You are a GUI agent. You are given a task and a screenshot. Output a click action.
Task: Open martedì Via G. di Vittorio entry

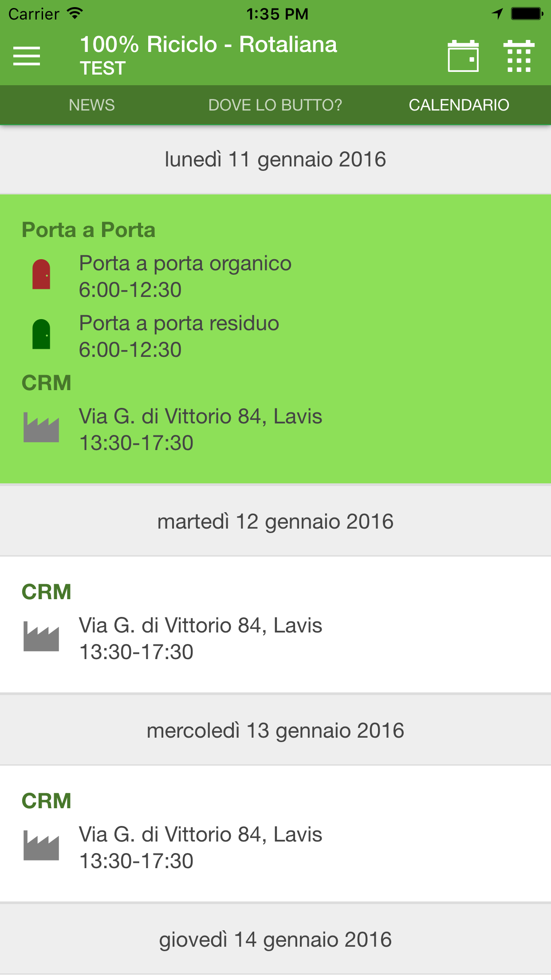click(275, 639)
